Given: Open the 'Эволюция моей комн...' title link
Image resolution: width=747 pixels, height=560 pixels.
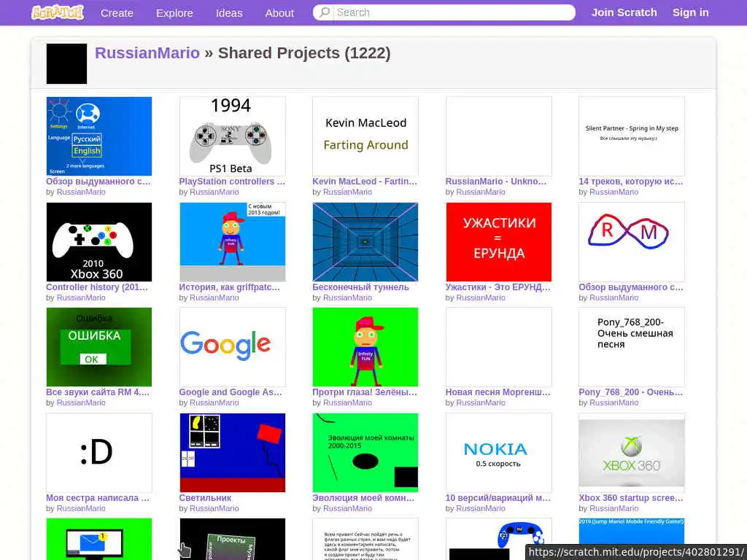Looking at the screenshot, I should tap(363, 498).
